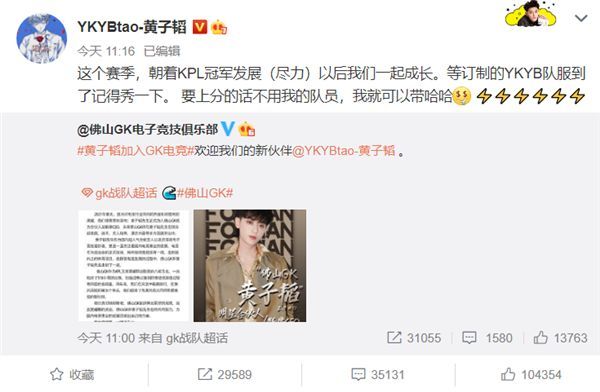Viewport: 600px width, 392px height.
Task: Open the 黄子韬 poster image thumbnail
Action: pyautogui.click(x=250, y=266)
